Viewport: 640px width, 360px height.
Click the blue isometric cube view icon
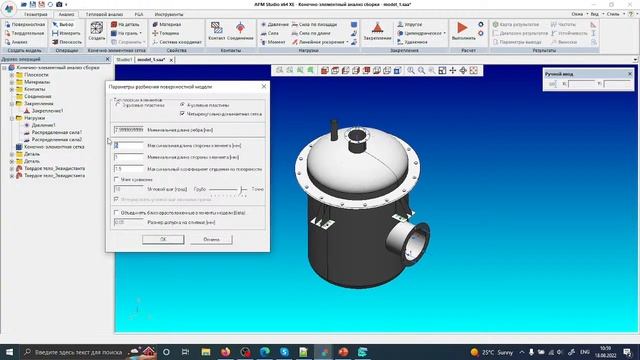pyautogui.click(x=398, y=71)
